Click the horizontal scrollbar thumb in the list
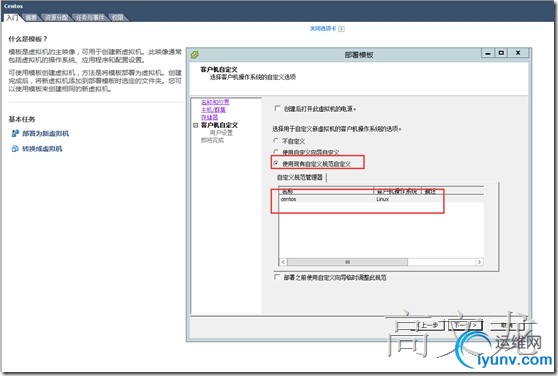The width and height of the screenshot is (558, 376). pos(347,262)
